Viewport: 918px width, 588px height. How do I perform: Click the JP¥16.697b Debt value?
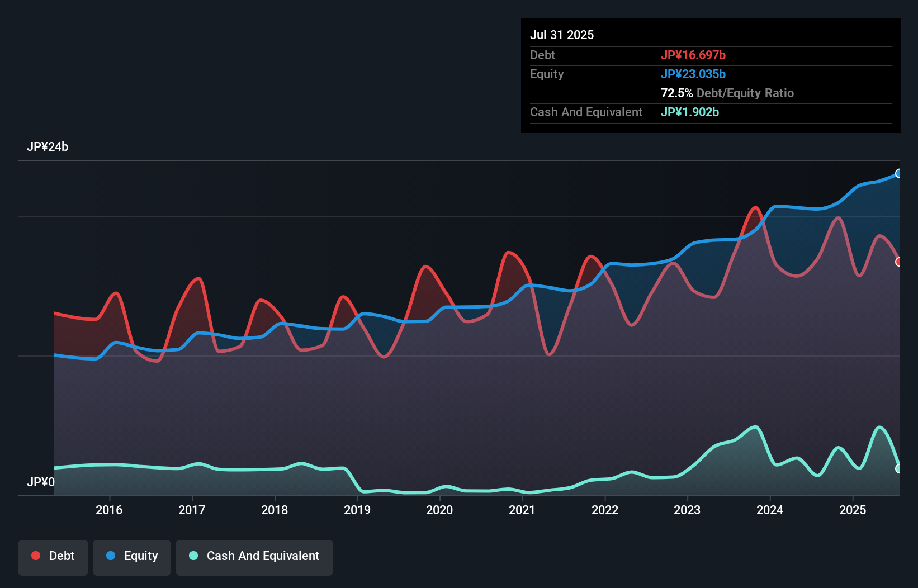tap(693, 55)
